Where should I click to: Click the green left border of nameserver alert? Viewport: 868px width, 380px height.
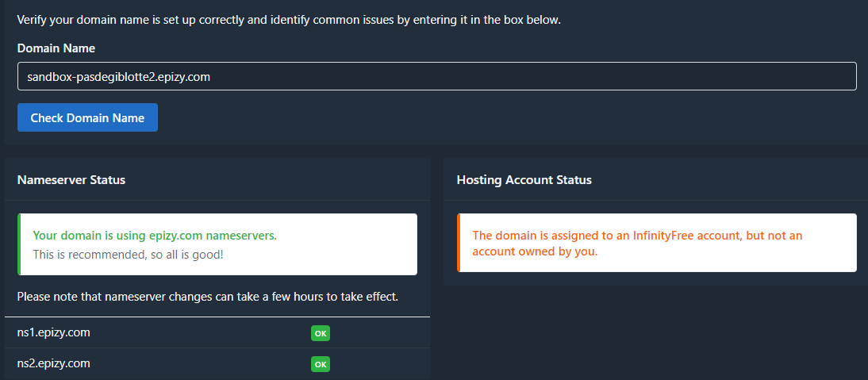click(x=19, y=244)
